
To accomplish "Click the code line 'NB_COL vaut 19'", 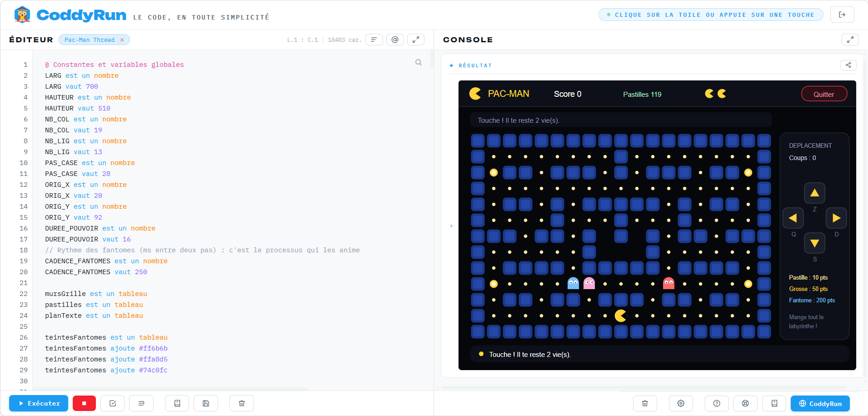I will 74,130.
